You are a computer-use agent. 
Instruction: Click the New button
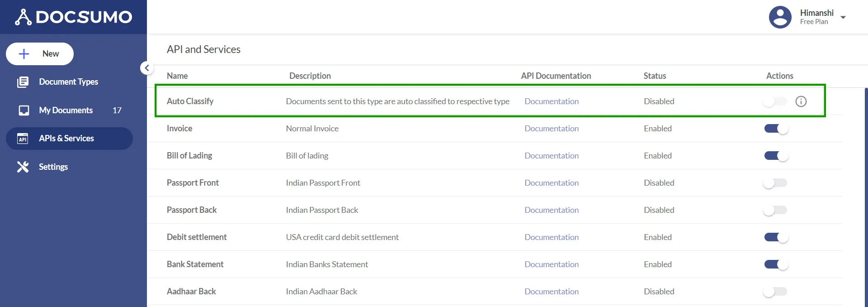coord(40,54)
